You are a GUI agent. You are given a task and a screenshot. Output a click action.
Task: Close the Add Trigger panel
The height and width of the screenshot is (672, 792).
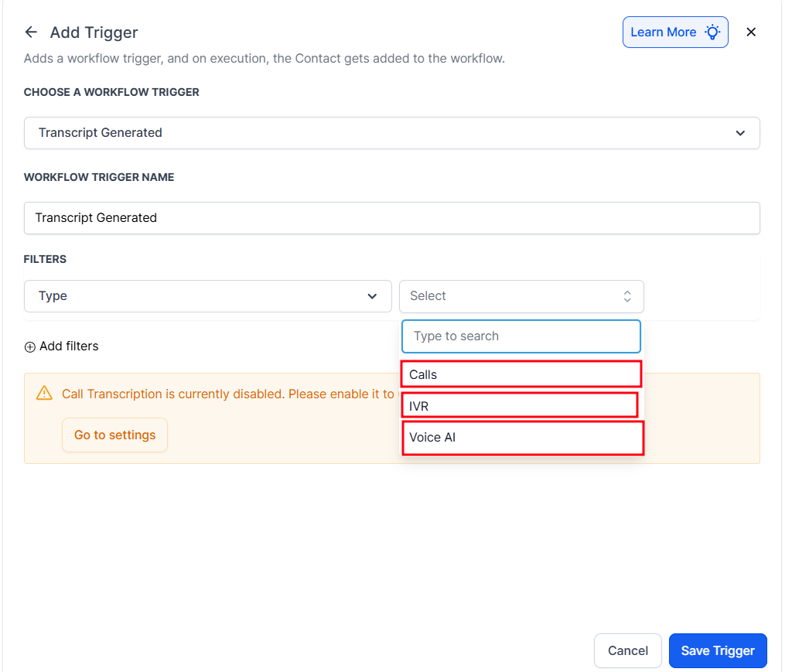click(751, 32)
